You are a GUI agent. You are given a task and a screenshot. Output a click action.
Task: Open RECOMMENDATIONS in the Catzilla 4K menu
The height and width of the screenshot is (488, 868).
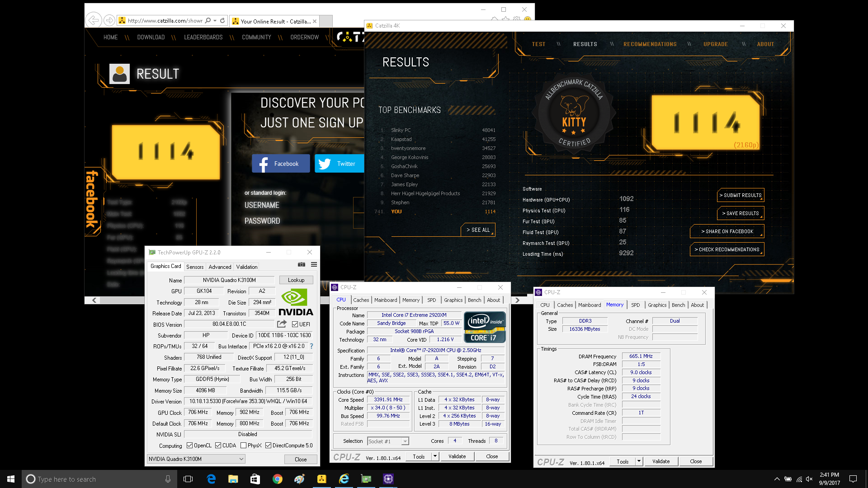650,44
